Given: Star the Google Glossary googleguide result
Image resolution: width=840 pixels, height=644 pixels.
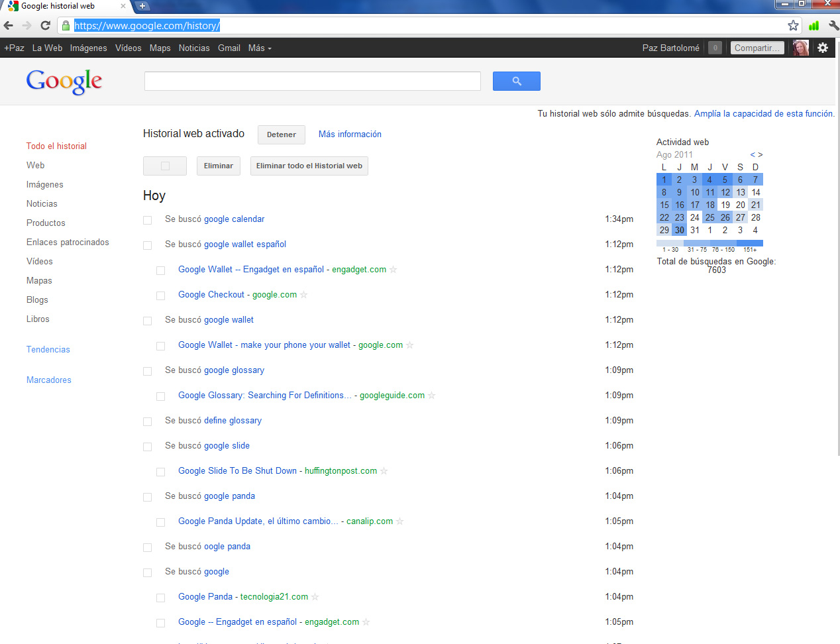Looking at the screenshot, I should click(432, 396).
